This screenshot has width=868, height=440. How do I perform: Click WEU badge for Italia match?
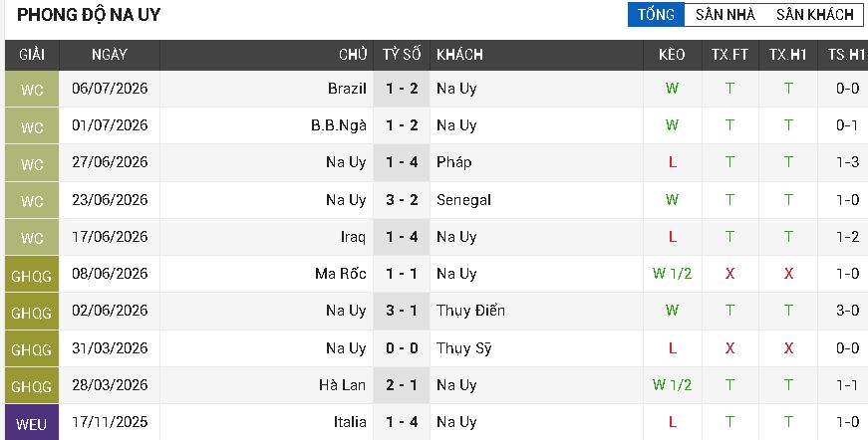click(32, 423)
